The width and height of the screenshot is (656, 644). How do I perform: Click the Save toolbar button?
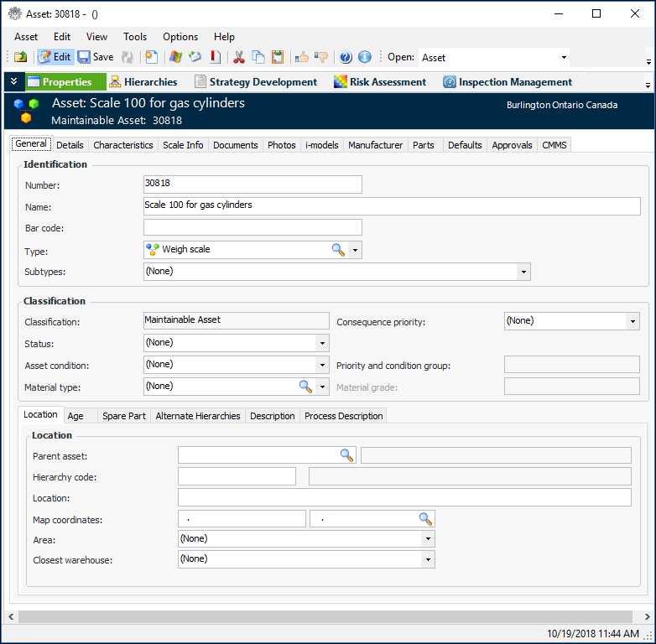click(x=96, y=57)
